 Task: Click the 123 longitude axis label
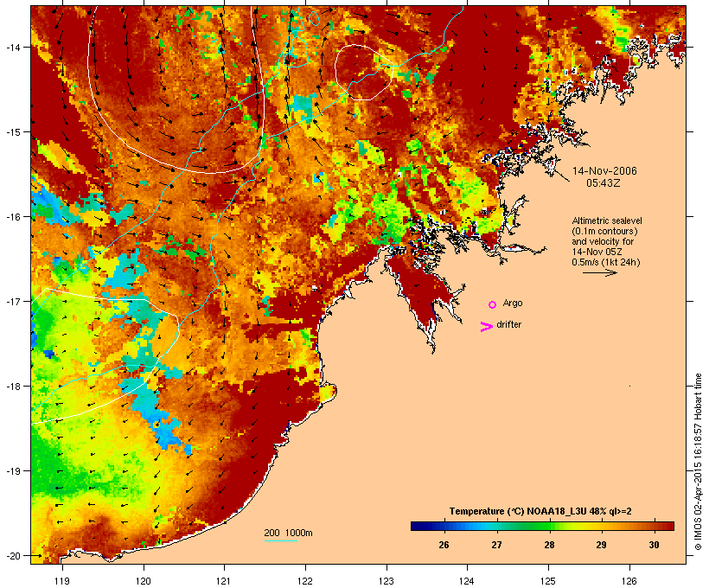coord(386,581)
